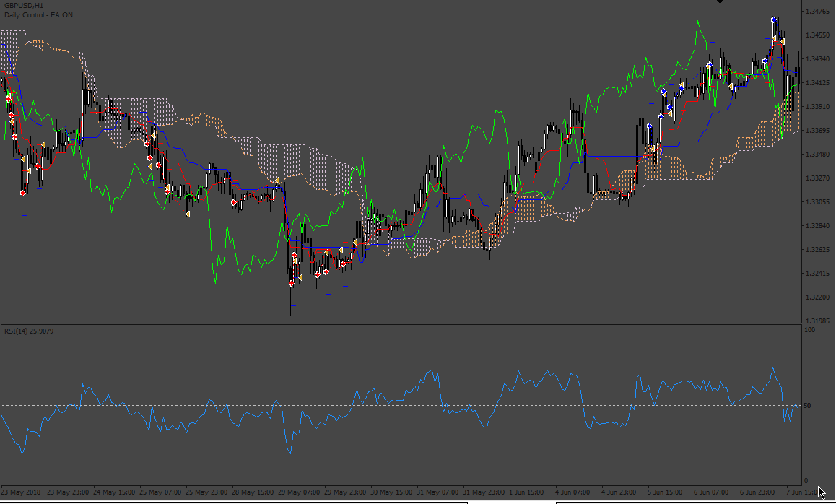Click the orange triangle marker before 29 May drop

tap(277, 181)
